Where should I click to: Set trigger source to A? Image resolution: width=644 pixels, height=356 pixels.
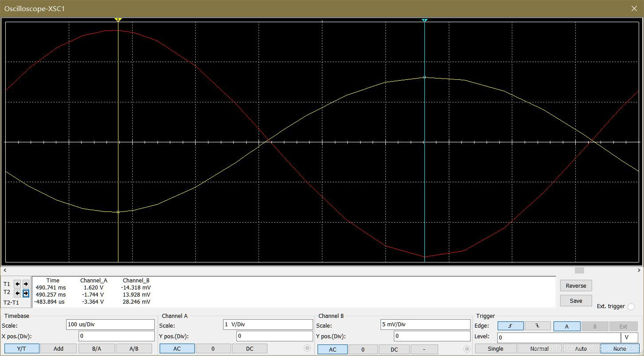567,326
